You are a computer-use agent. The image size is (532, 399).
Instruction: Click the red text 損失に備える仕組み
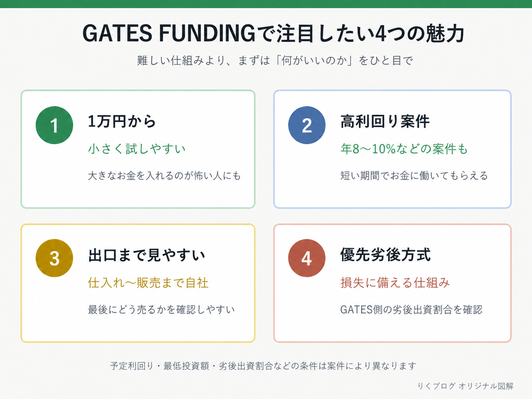pyautogui.click(x=395, y=283)
